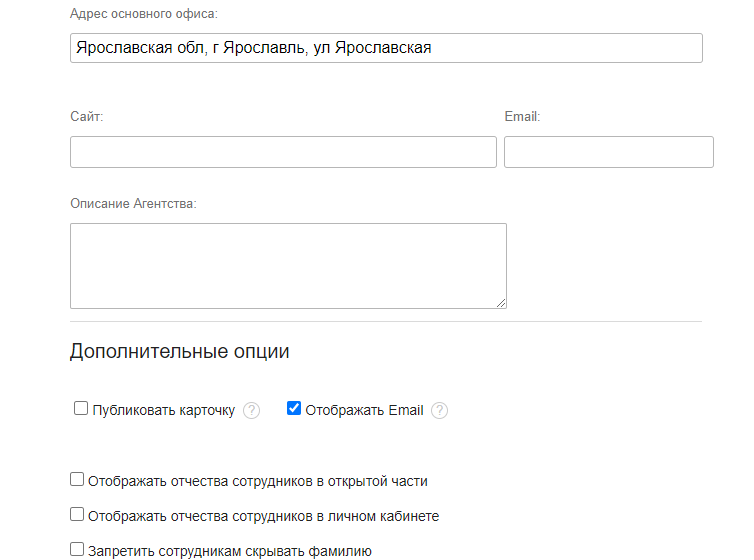Click the Дополнительные опции heading
Viewport: 754px width, 560px height.
[x=180, y=352]
